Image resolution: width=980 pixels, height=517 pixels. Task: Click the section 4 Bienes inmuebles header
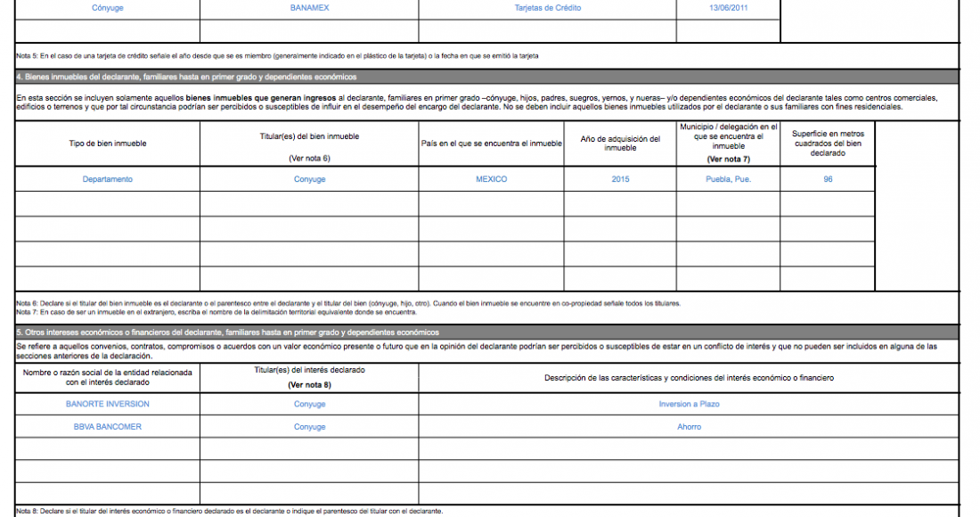(x=187, y=77)
